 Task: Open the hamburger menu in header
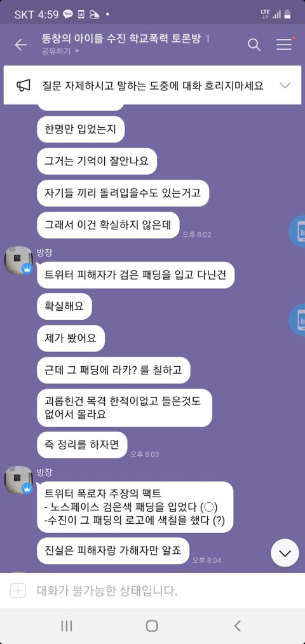(284, 45)
